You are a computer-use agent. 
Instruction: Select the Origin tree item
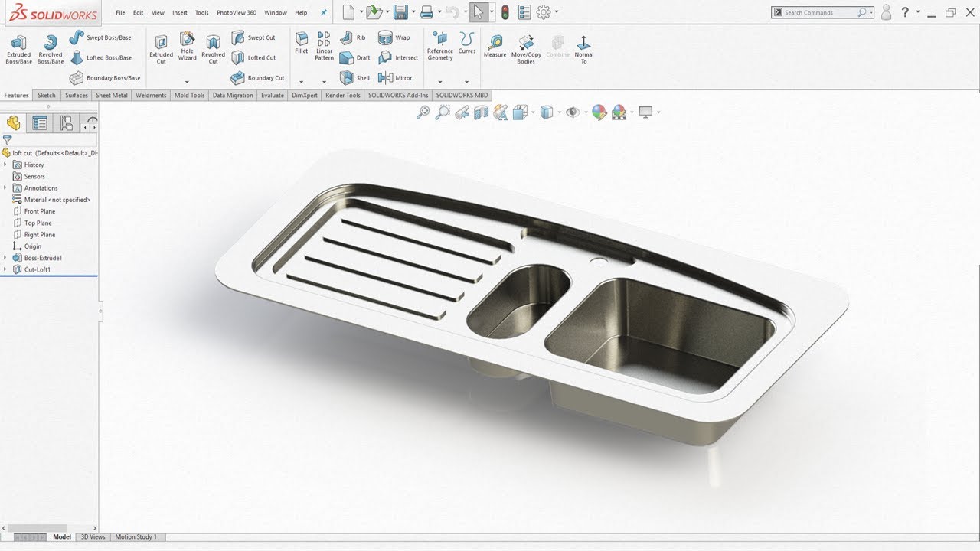pyautogui.click(x=27, y=246)
